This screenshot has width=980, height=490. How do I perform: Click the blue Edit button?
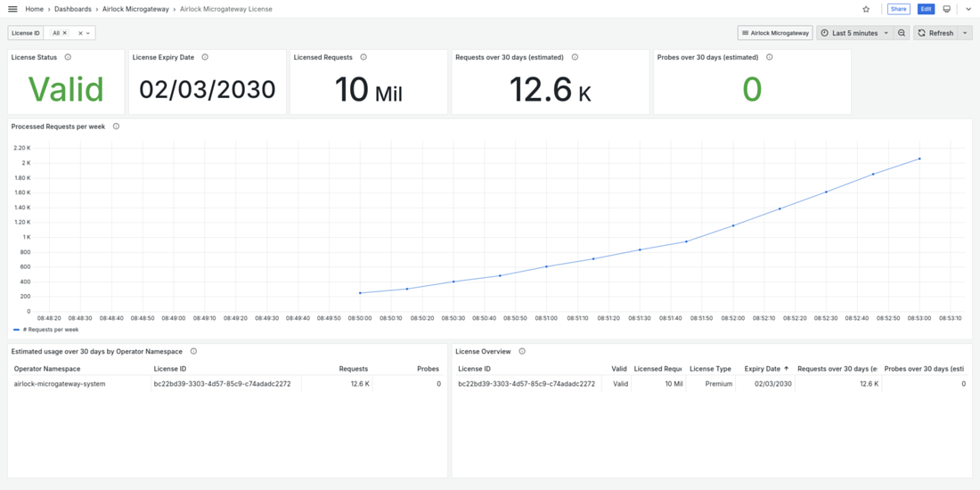pyautogui.click(x=926, y=9)
